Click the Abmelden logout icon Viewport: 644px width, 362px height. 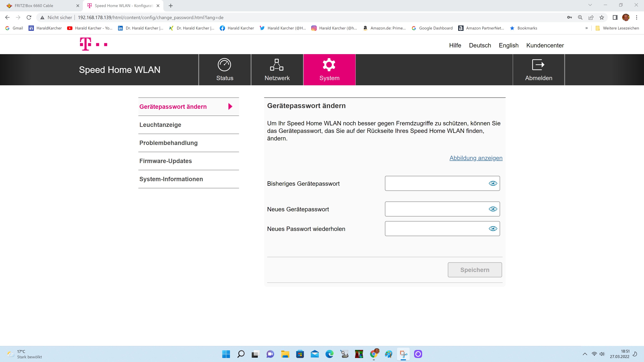point(538,65)
